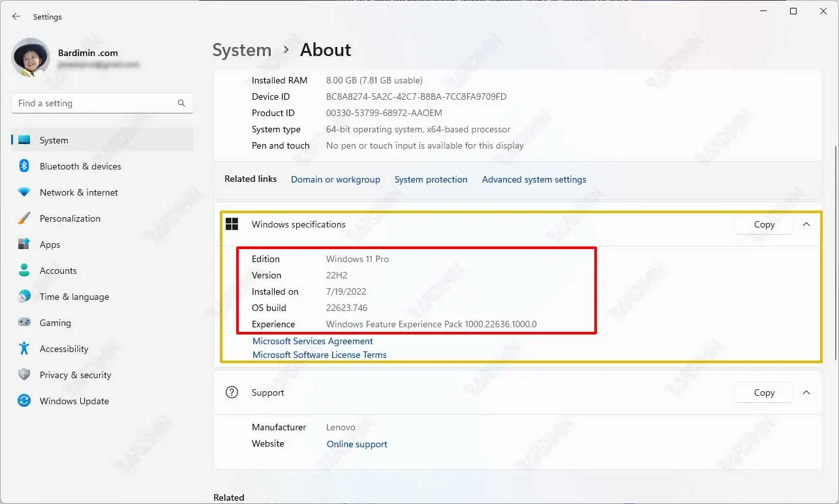This screenshot has height=504, width=839.
Task: Select the Accessibility figure icon
Action: (x=24, y=349)
